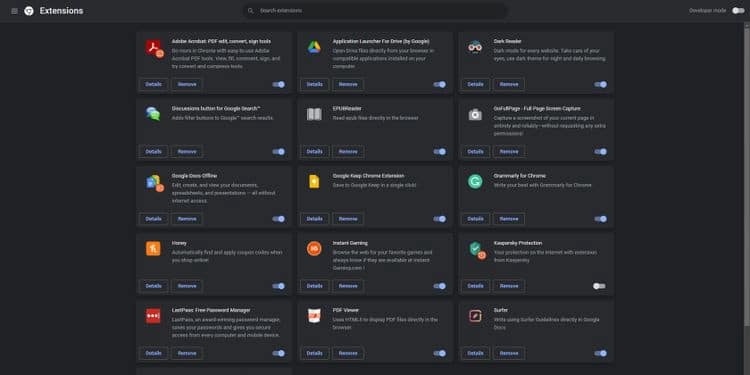Image resolution: width=750 pixels, height=375 pixels.
Task: Remove Google Keep Chrome Extension
Action: (x=348, y=219)
